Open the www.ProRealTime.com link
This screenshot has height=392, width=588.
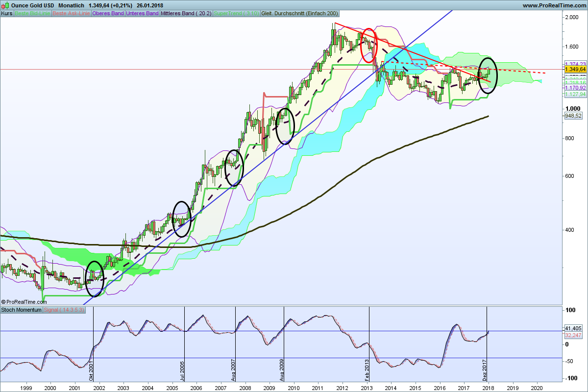pos(554,5)
